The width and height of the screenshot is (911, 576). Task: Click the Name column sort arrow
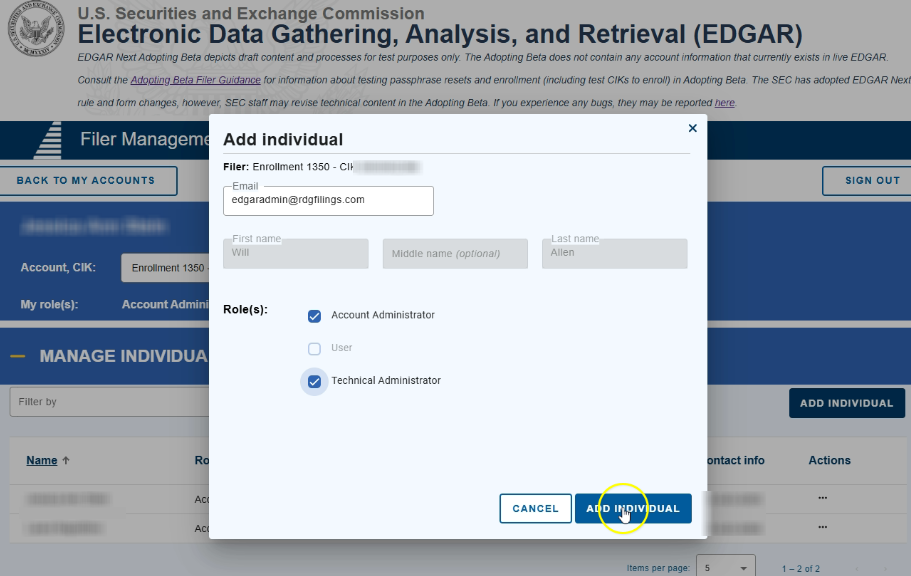(67, 461)
